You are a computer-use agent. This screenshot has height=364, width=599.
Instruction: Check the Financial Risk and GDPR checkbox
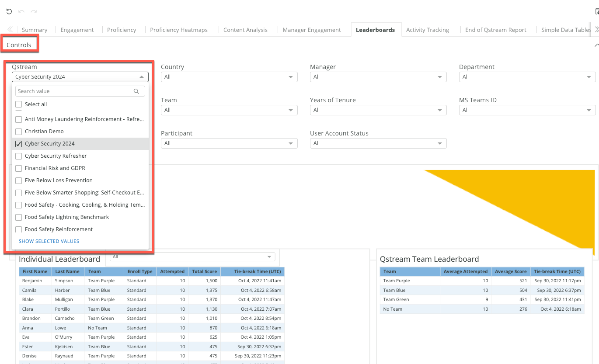[x=18, y=168]
